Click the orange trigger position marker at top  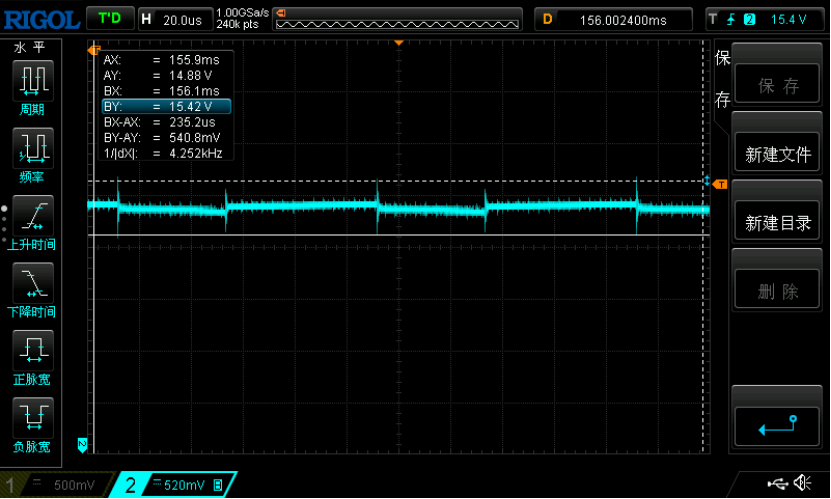pyautogui.click(x=399, y=43)
